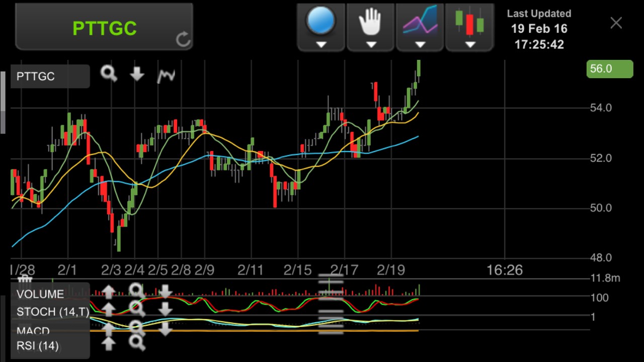Screen dimensions: 644x362
Task: Click the 2/19 date axis label
Action: click(390, 270)
